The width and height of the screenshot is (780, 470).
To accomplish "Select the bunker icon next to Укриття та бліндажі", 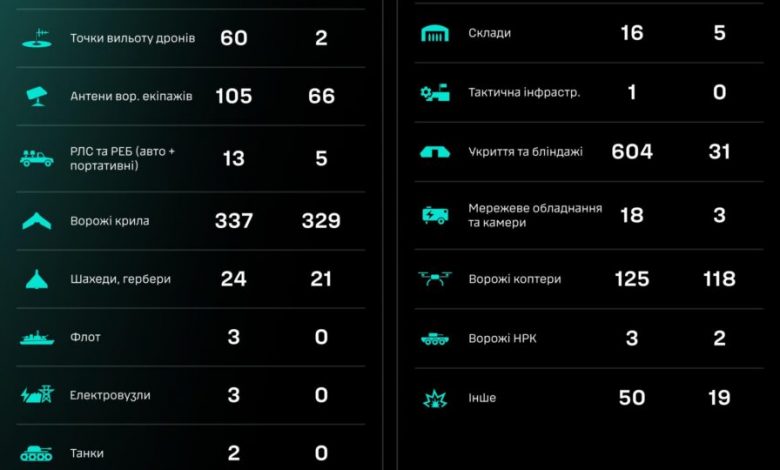I will [x=435, y=152].
